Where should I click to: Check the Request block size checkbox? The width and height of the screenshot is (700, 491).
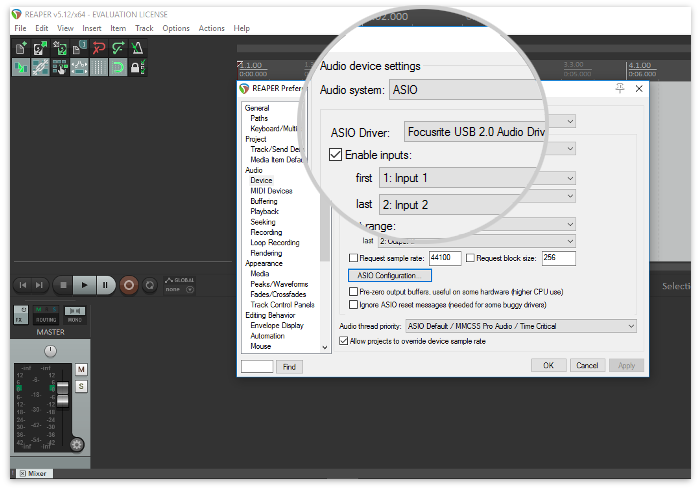[470, 258]
